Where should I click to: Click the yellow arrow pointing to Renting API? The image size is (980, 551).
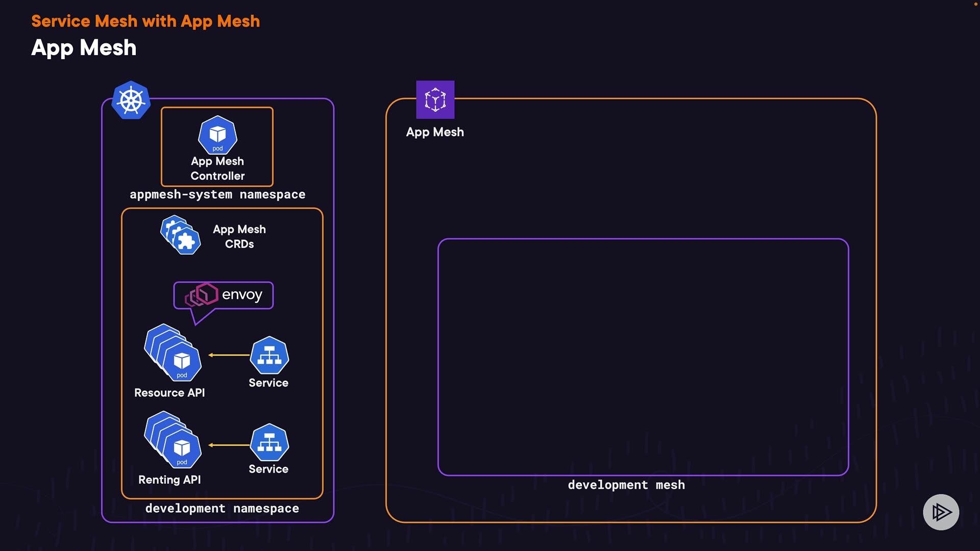pos(229,445)
